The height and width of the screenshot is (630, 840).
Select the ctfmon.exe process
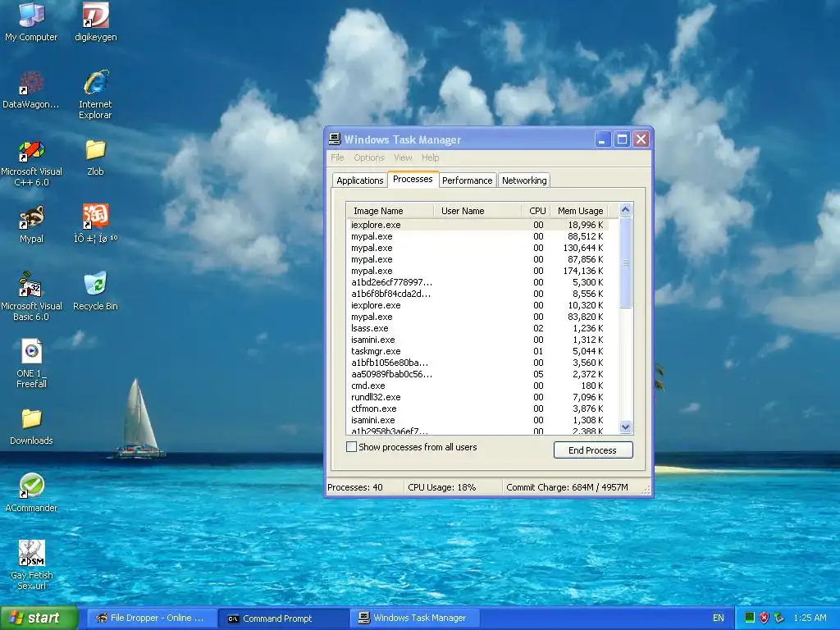(478, 409)
